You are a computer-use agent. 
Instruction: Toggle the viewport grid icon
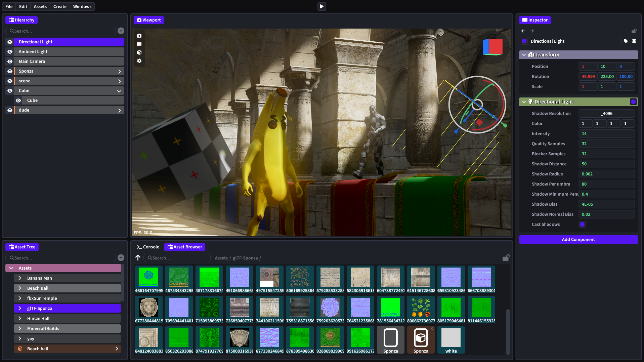(x=139, y=44)
